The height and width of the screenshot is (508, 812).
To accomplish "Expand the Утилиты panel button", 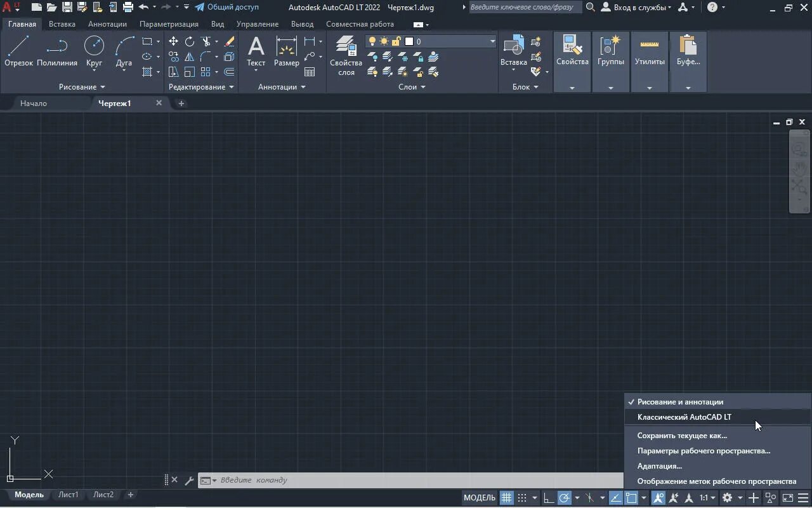I will [x=650, y=62].
